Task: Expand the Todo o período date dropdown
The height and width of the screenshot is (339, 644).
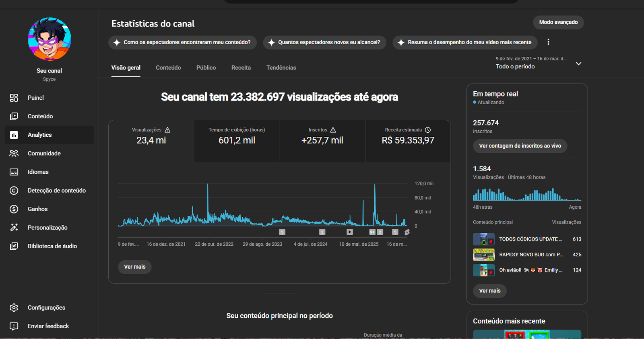Action: 578,64
